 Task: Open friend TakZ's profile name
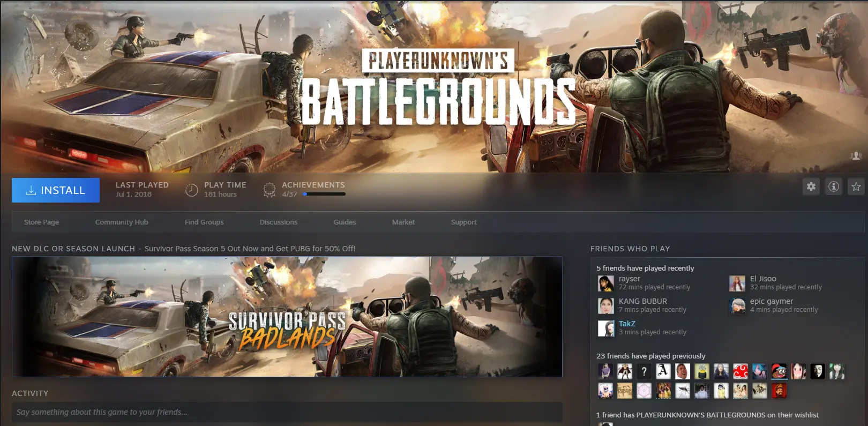(627, 324)
